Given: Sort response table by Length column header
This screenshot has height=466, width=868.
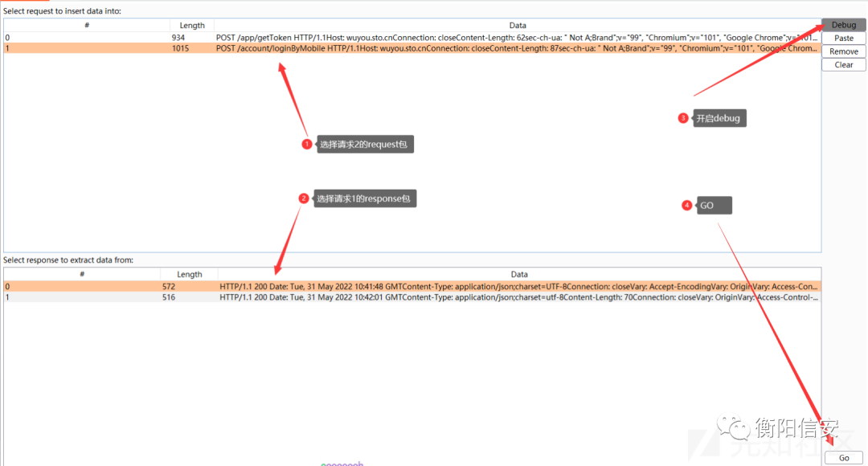Looking at the screenshot, I should click(x=190, y=274).
